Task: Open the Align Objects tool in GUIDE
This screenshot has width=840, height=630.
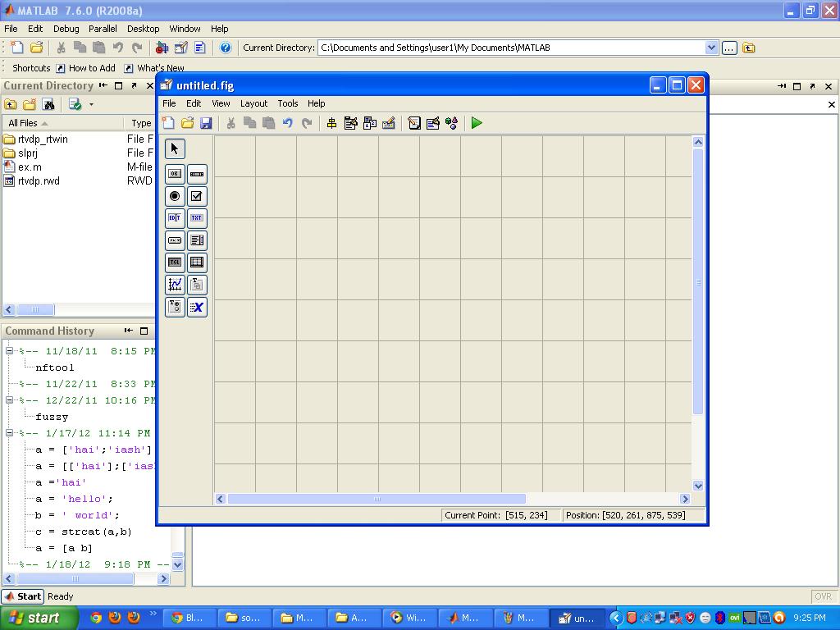Action: coord(331,123)
